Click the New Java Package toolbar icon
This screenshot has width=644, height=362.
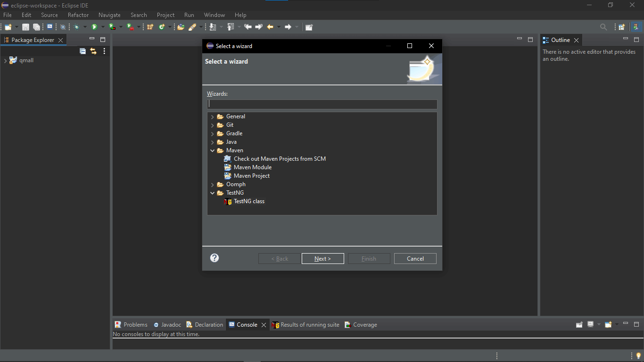coord(150,27)
